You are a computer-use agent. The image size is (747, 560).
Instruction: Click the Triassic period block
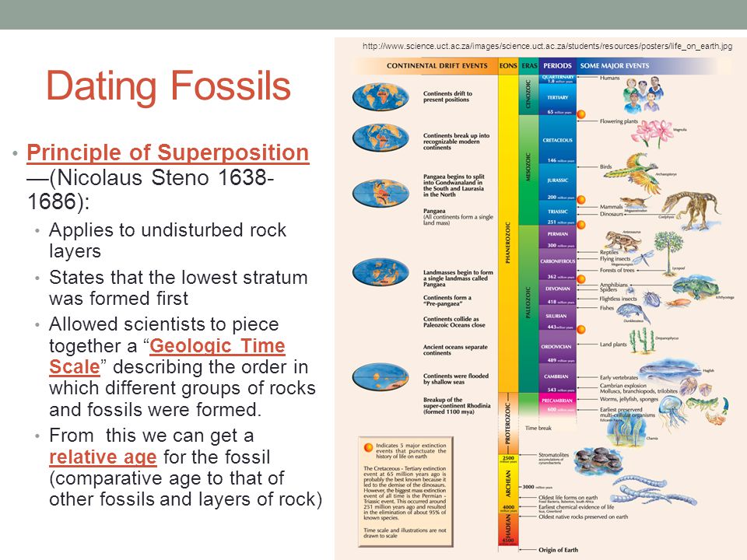[x=557, y=213]
